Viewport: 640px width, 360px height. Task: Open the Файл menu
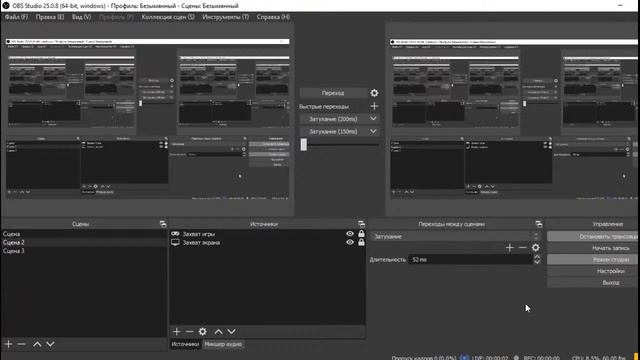[x=16, y=17]
